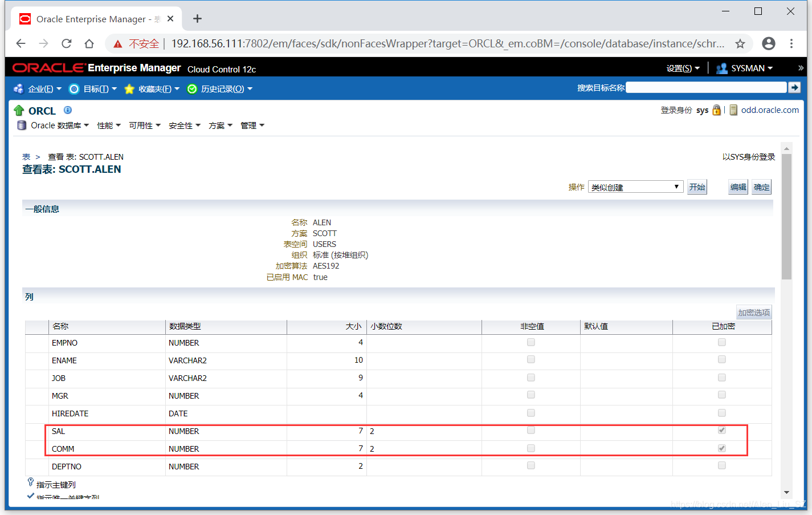Click the SYSMAN user icon

pos(721,68)
